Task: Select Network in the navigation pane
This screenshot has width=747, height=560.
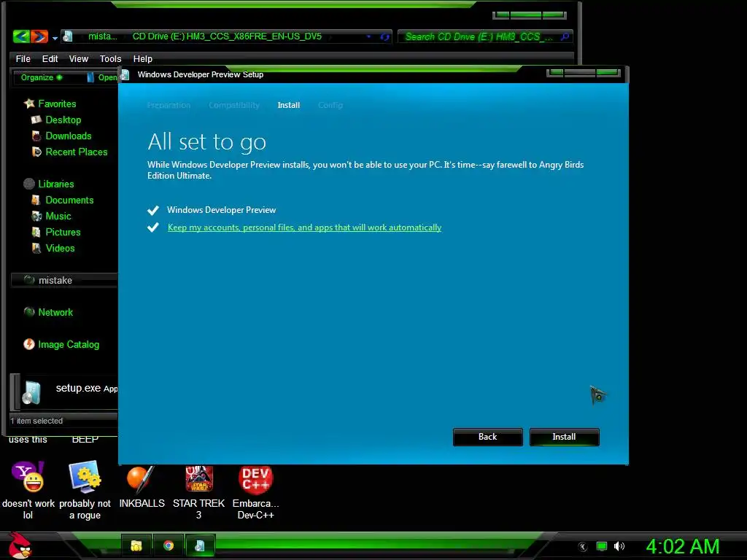Action: [55, 312]
